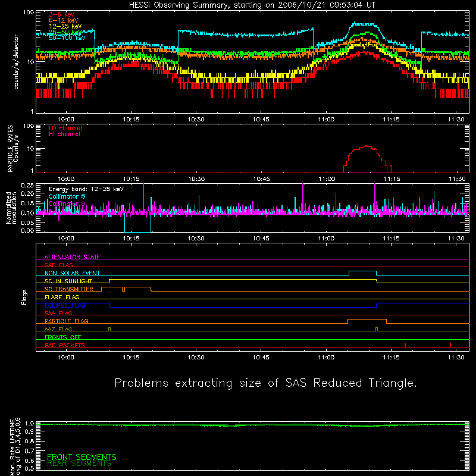
Task: Click the raised NON_SOLAR_EVENT step near 11:08
Action: pos(362,271)
